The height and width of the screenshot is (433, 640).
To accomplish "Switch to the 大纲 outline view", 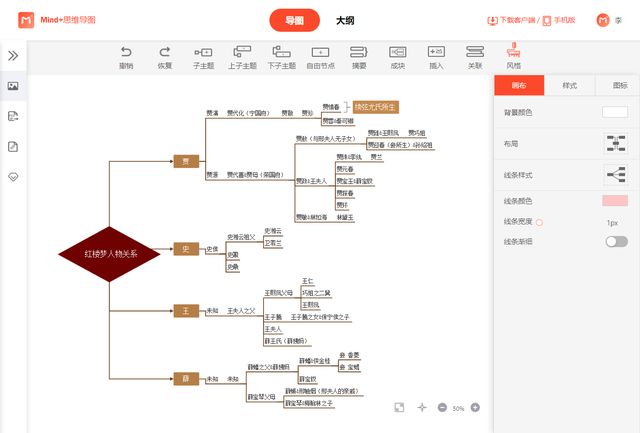I will click(345, 20).
